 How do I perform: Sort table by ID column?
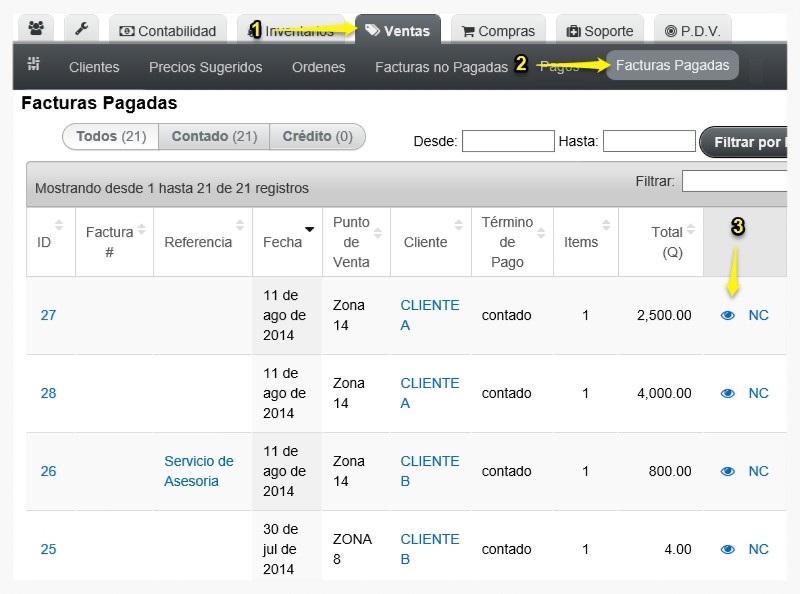51,242
